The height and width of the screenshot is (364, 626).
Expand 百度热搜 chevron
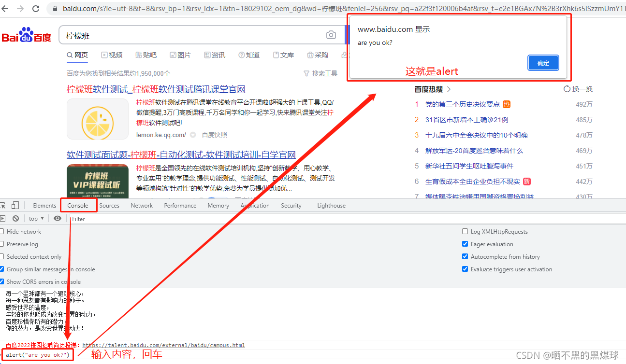[449, 89]
